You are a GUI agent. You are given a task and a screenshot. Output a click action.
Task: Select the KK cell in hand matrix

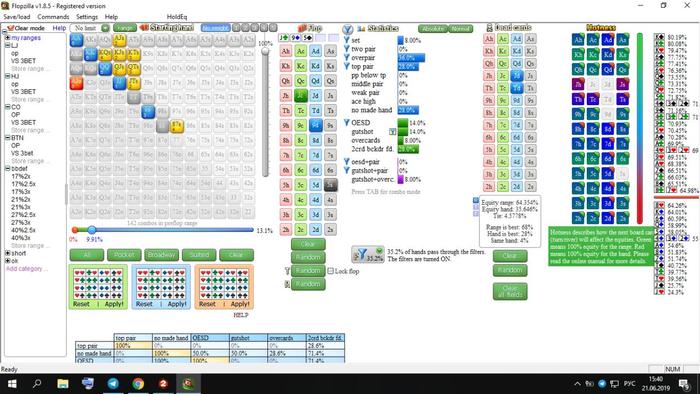[x=91, y=54]
